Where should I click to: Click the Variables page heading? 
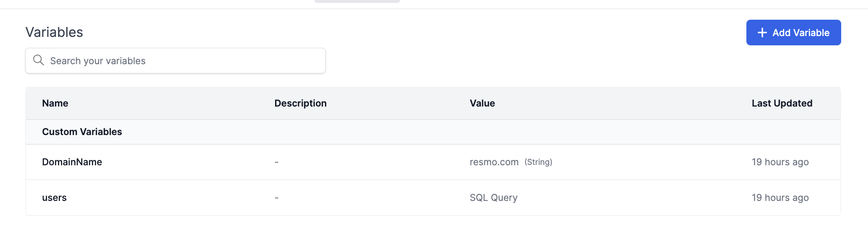coord(54,32)
